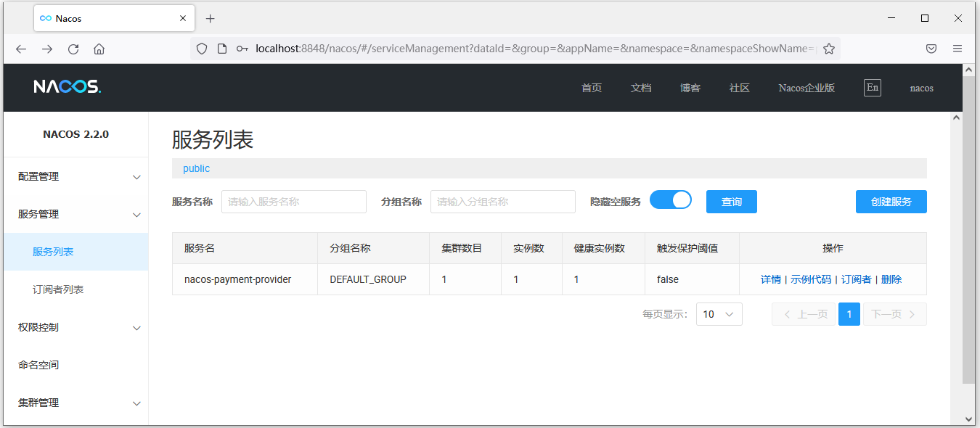Viewport: 980px width, 428px height.
Task: Open 首页 in the top navigation
Action: coord(592,88)
